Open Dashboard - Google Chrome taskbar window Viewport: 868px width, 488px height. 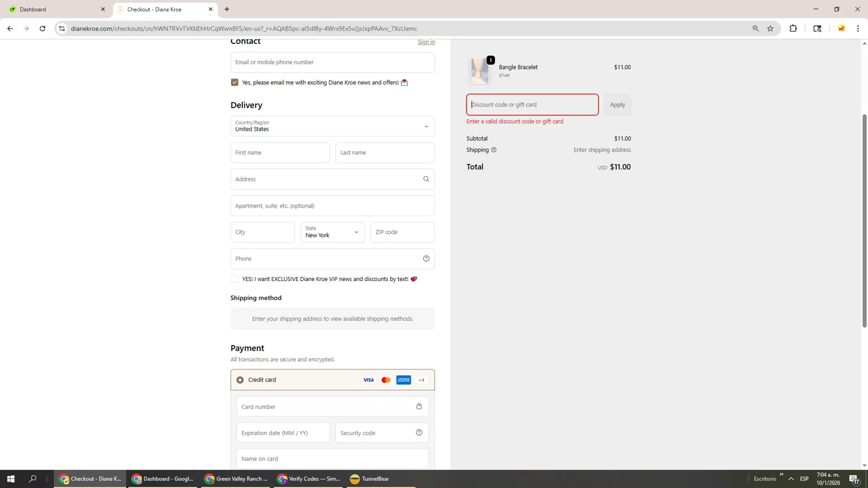point(163,479)
